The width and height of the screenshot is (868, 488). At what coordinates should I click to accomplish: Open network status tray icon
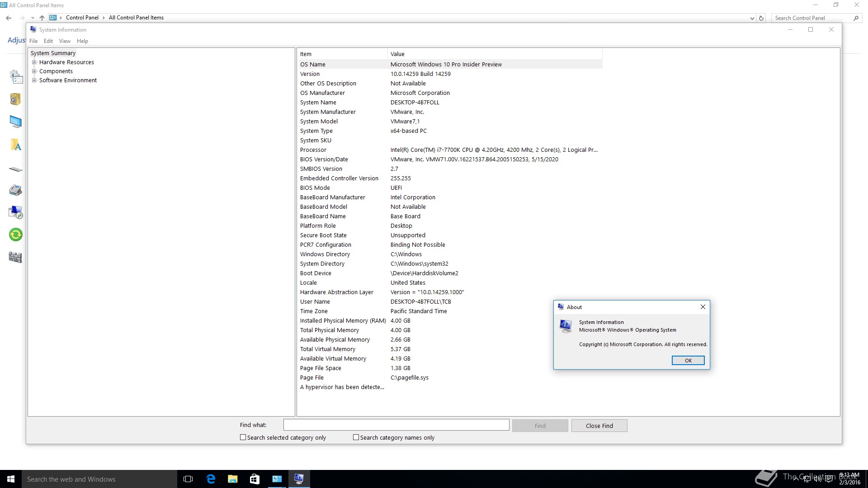(x=807, y=479)
